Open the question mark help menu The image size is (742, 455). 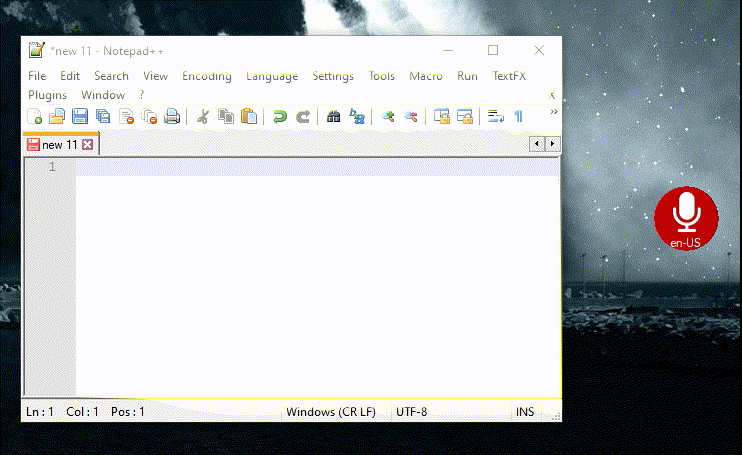pyautogui.click(x=141, y=95)
